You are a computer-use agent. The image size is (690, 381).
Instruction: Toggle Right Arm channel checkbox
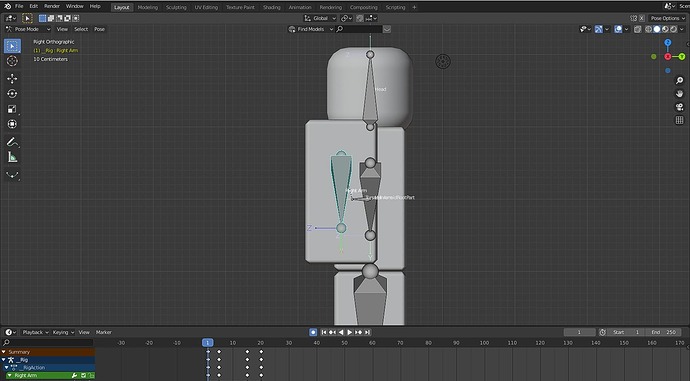pos(83,375)
